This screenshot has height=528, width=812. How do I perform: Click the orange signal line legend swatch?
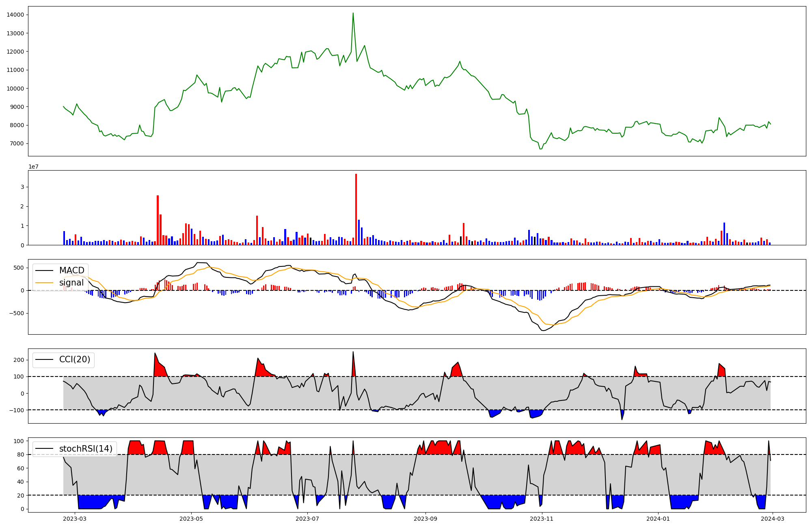tap(45, 283)
